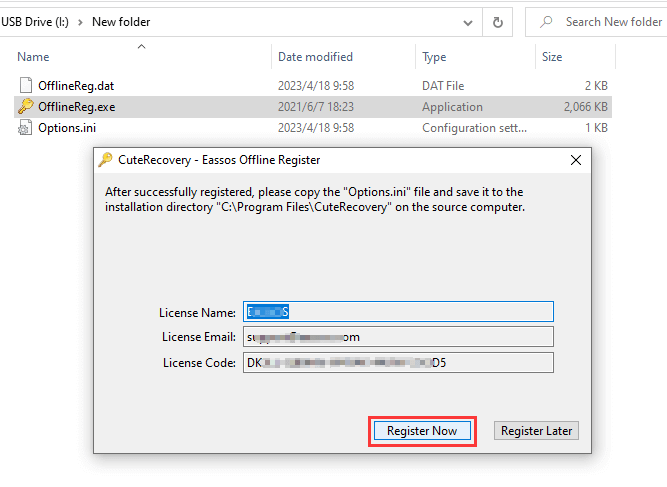Click USB Drive (I:) in the address bar

pos(35,22)
